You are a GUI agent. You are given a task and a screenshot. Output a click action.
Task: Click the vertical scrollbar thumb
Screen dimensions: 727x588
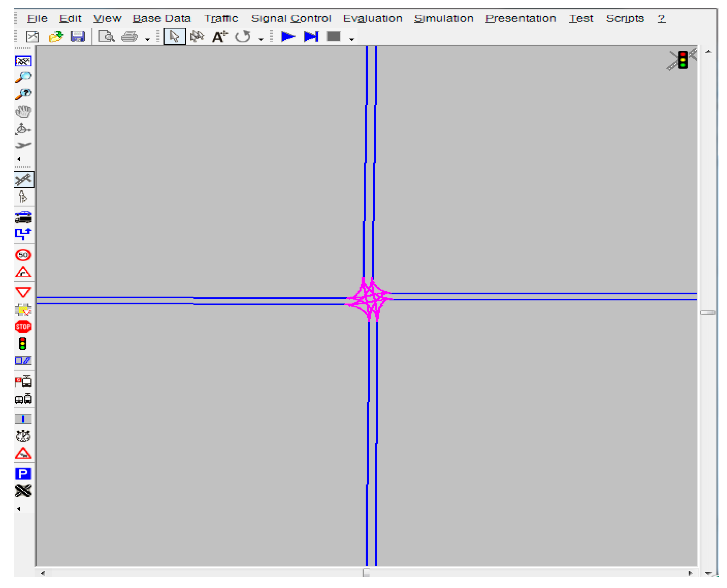tap(708, 313)
